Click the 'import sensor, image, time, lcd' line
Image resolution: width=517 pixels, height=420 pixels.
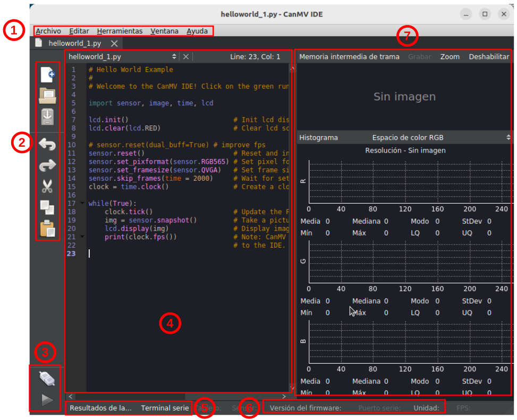coord(151,103)
